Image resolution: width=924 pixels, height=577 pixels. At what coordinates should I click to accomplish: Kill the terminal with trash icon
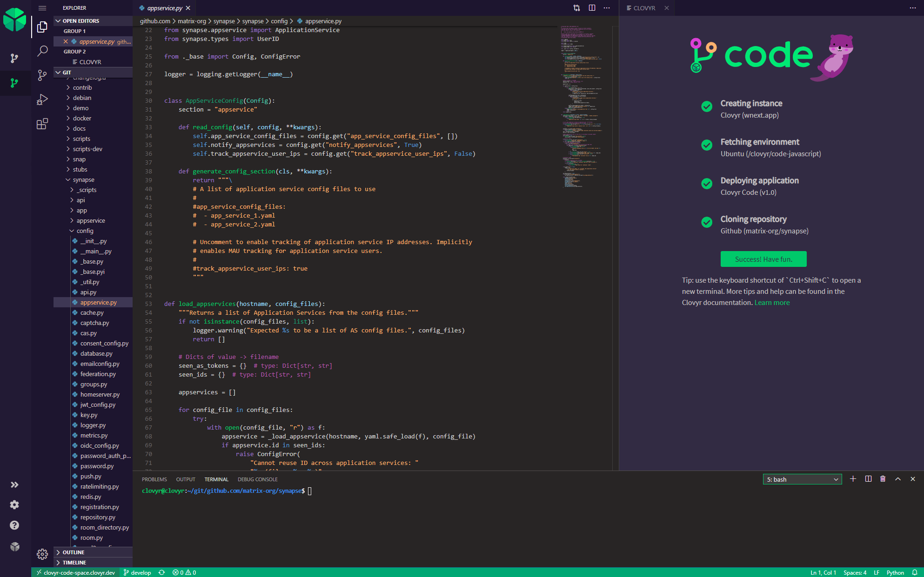tap(883, 479)
